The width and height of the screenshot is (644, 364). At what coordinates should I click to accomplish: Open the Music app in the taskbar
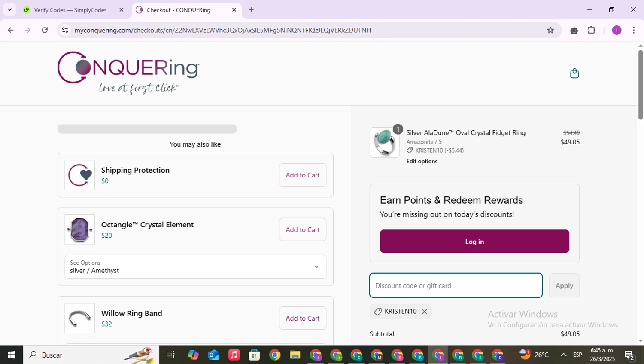tap(234, 355)
